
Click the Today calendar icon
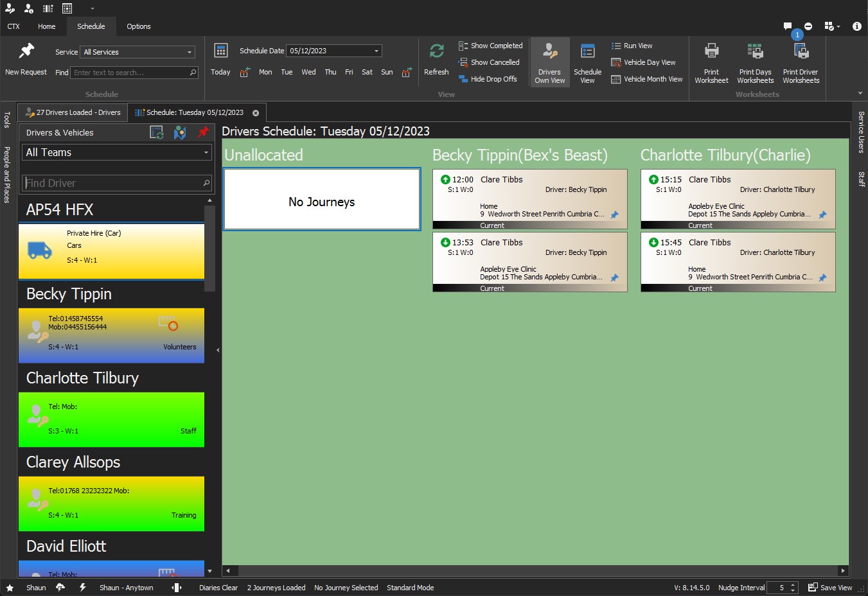[220, 51]
